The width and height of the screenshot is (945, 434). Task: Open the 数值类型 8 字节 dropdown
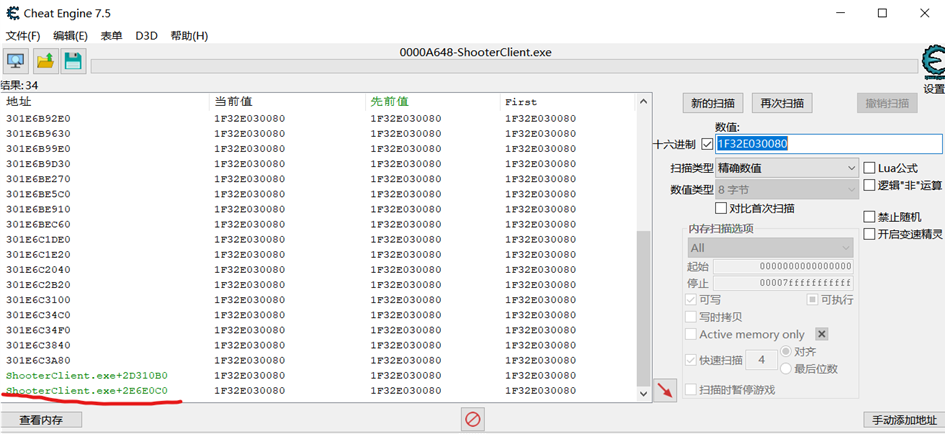786,189
